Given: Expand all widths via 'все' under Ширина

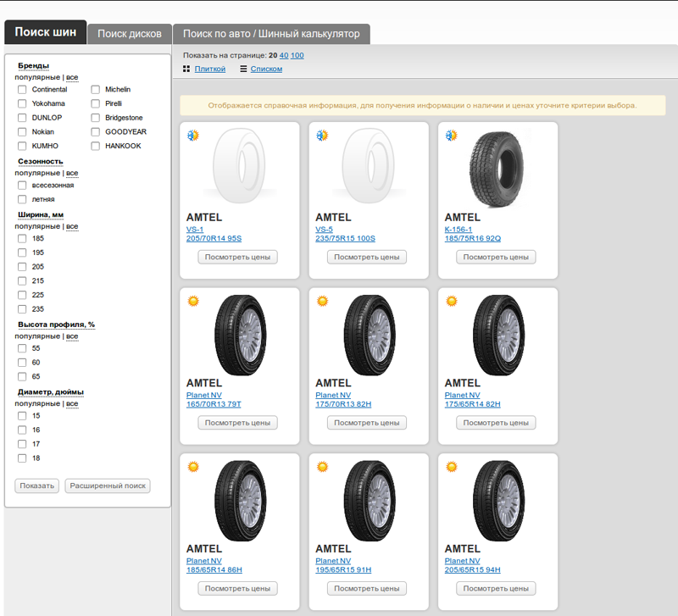Looking at the screenshot, I should (x=72, y=226).
